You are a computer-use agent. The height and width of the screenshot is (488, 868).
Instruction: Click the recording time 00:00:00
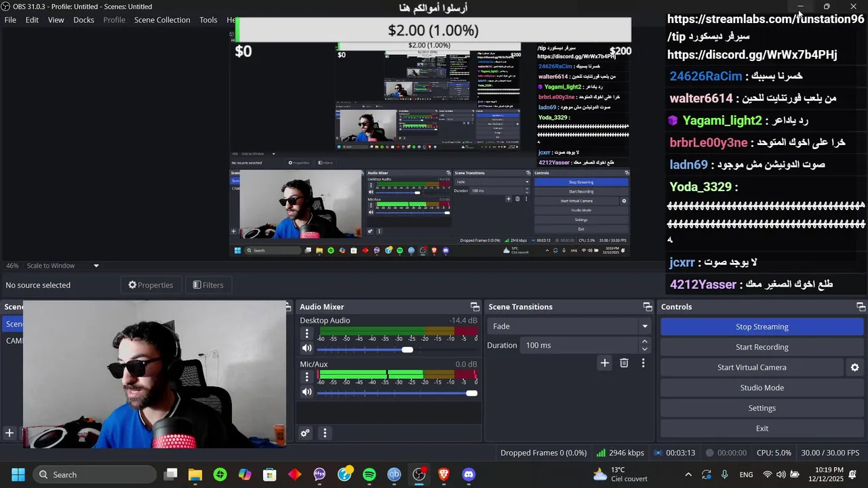(726, 453)
